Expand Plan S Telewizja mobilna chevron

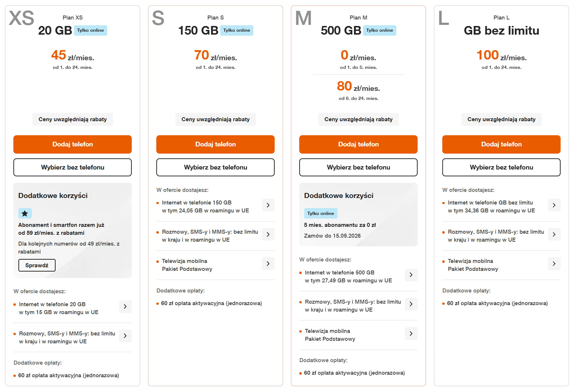pos(268,263)
